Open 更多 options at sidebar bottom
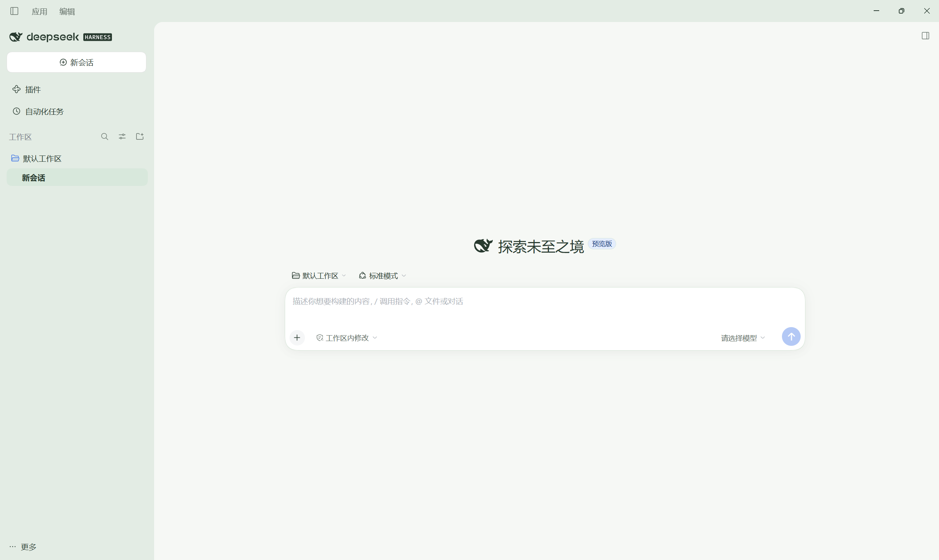 (23, 546)
